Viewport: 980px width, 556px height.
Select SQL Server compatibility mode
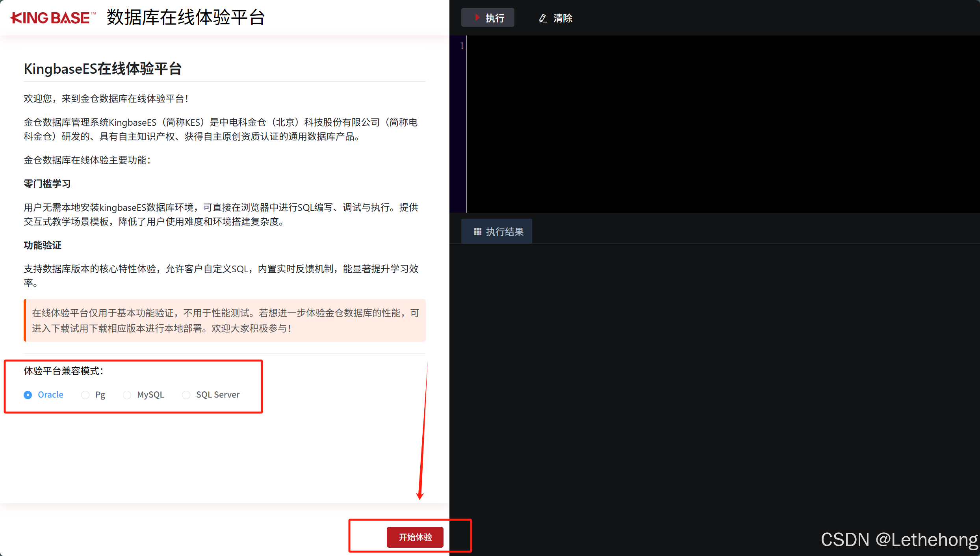(x=186, y=395)
